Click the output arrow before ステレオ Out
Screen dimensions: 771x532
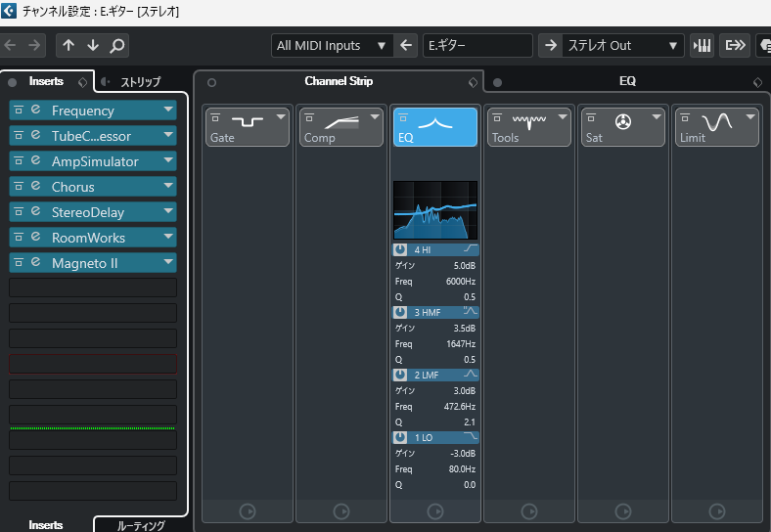click(551, 45)
